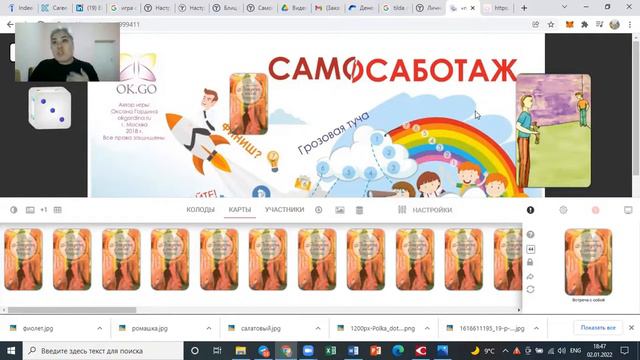Image resolution: width=640 pixels, height=360 pixels.
Task: Click the screen layout icon beside contrast icon
Action: coord(30,210)
